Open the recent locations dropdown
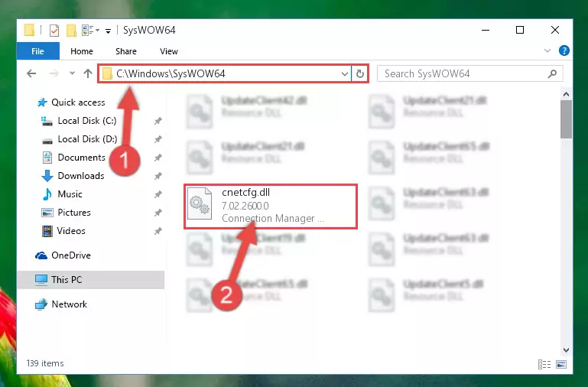The width and height of the screenshot is (588, 387). 72,73
